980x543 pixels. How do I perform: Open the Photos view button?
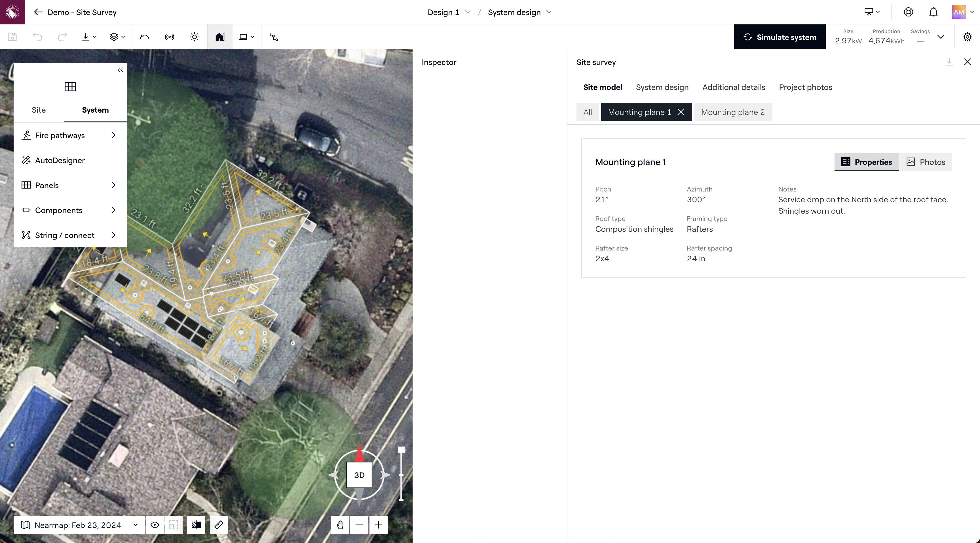pyautogui.click(x=926, y=162)
